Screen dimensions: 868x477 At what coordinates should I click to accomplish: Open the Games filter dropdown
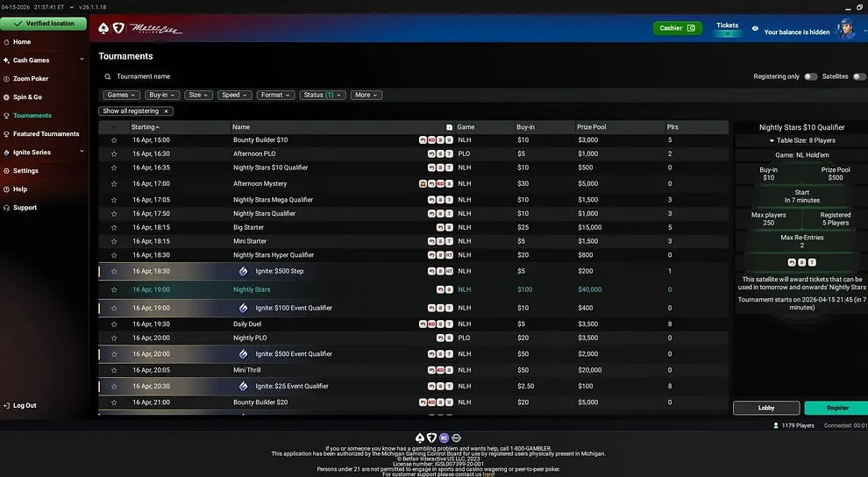tap(121, 96)
